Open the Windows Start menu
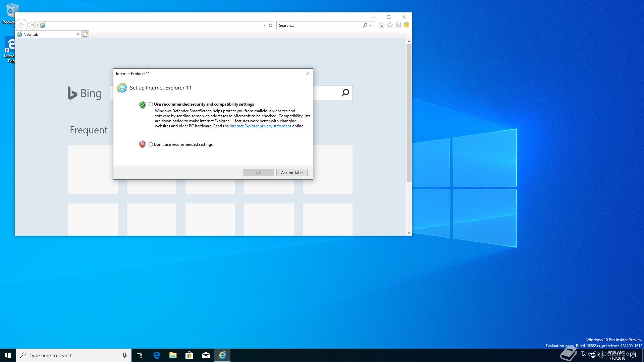Viewport: 644px width, 362px height. click(x=8, y=355)
